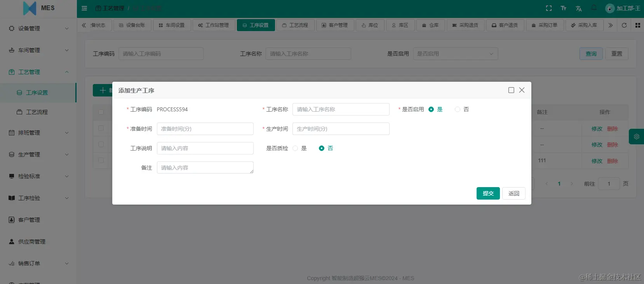Screen dimensions: 644x284
Task: Maximize the 添加生产工序 dialog
Action: coord(511,90)
